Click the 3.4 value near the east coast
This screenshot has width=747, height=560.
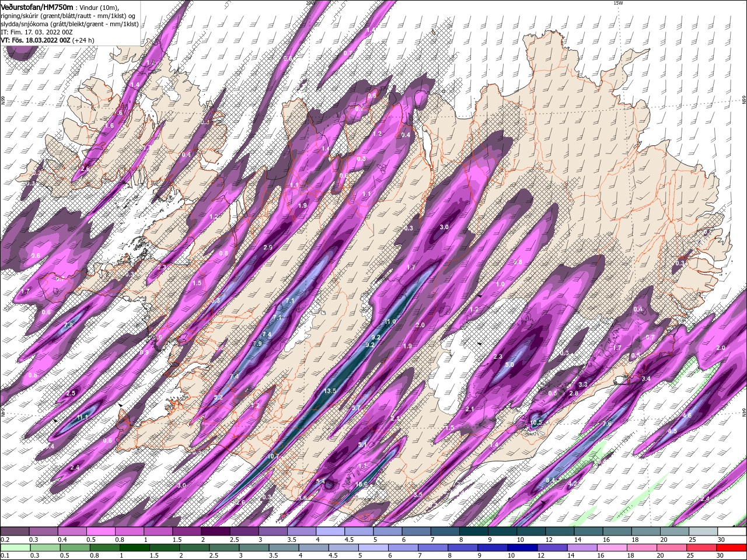click(x=646, y=379)
